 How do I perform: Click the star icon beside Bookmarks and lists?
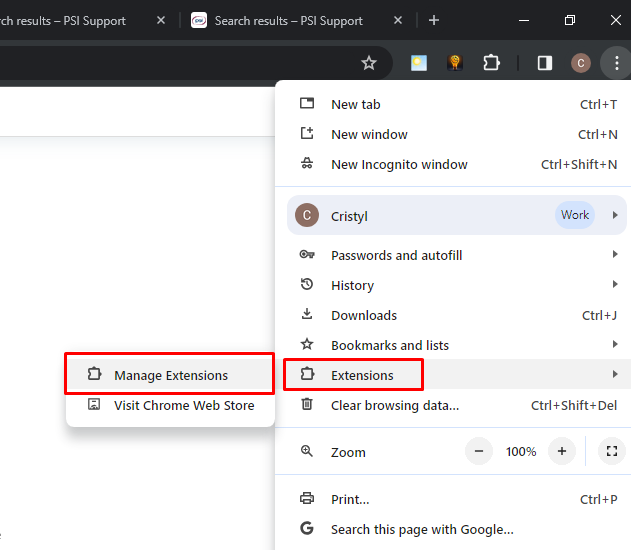point(307,344)
